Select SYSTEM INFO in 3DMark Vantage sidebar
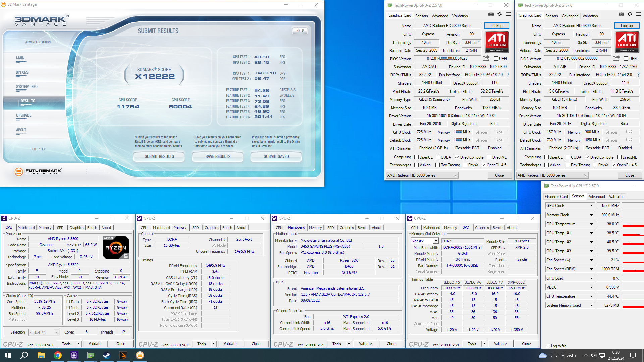Screen dimensions: 644x362 tap(27, 87)
